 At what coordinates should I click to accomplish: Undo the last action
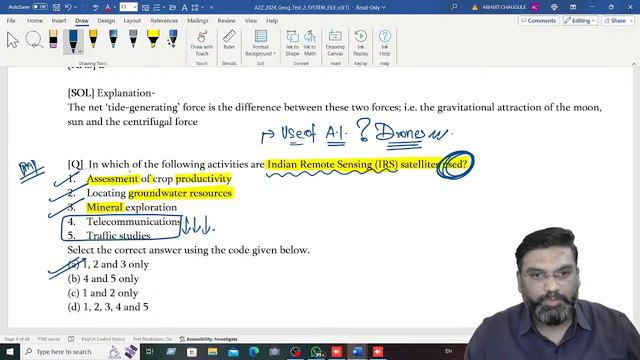tap(68, 7)
